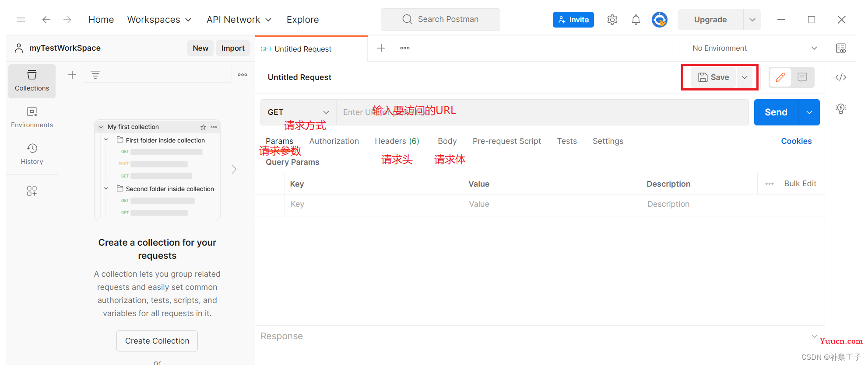
Task: Collapse My first collection tree
Action: pyautogui.click(x=101, y=127)
